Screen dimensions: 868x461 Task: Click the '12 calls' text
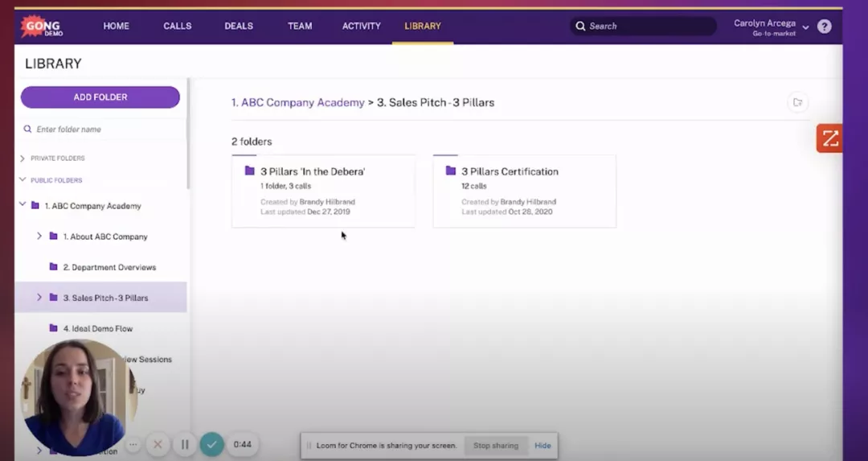[x=474, y=186]
